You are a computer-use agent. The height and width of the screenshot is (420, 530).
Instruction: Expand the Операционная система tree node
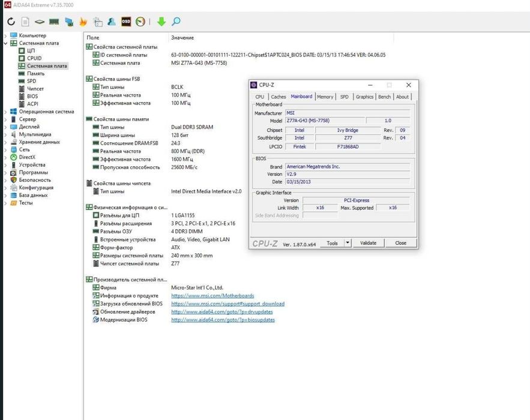click(5, 112)
